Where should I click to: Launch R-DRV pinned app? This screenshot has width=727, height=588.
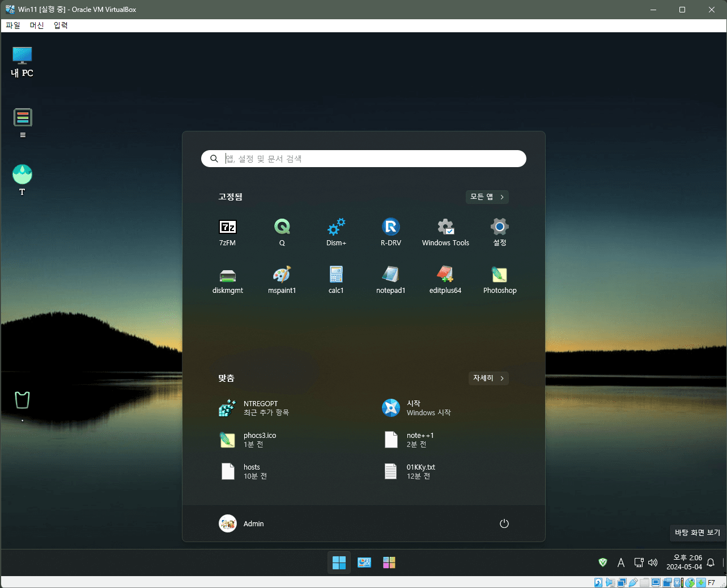point(390,232)
